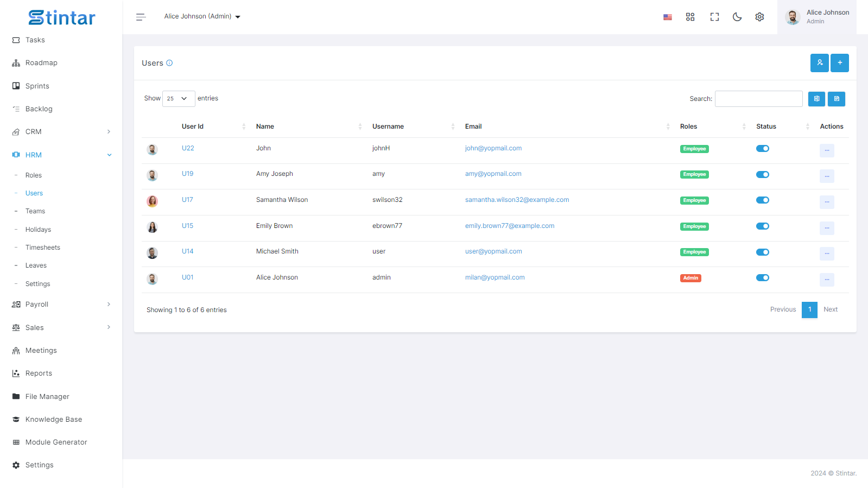Click the second blue save icon beside search
The height and width of the screenshot is (488, 868).
[x=837, y=99]
